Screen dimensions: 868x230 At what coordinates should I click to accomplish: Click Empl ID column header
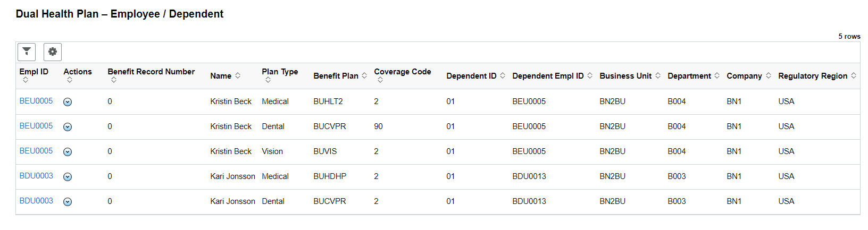point(34,72)
